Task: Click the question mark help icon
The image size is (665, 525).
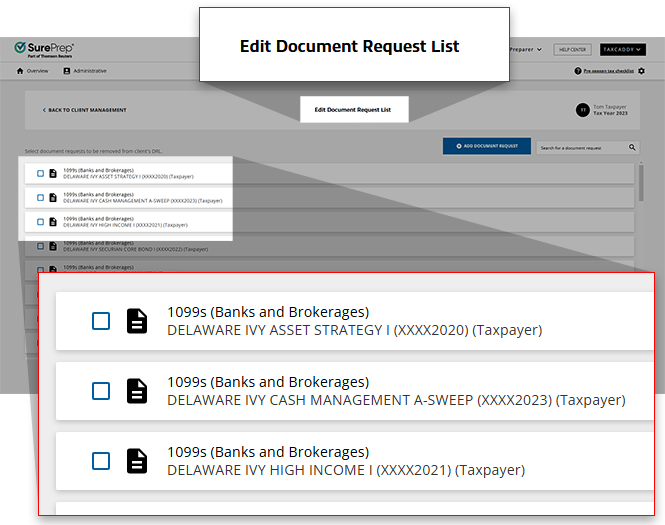Action: coord(578,71)
